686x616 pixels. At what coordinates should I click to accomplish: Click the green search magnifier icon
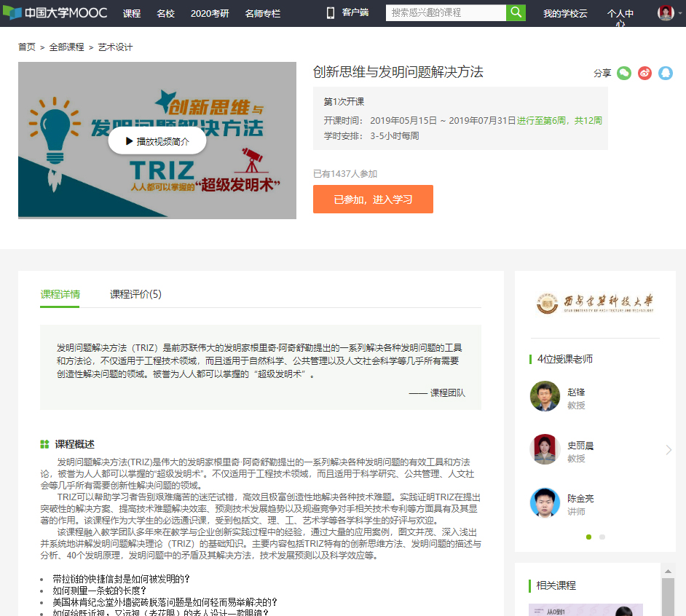[x=516, y=12]
